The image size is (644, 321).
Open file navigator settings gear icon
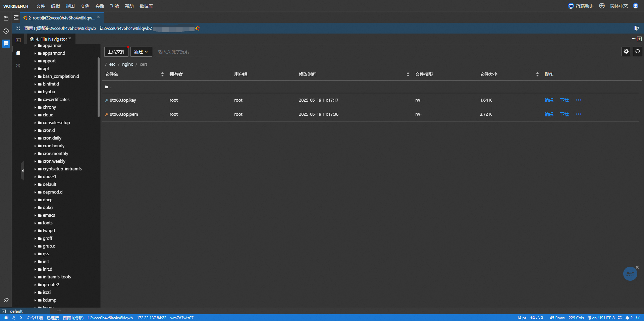pos(626,51)
